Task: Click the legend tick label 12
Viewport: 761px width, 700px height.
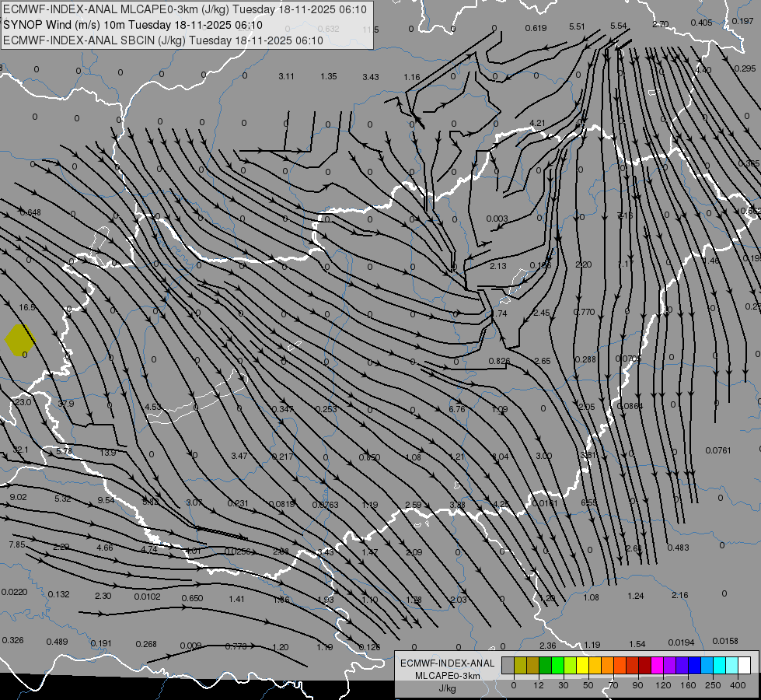Action: 538,685
